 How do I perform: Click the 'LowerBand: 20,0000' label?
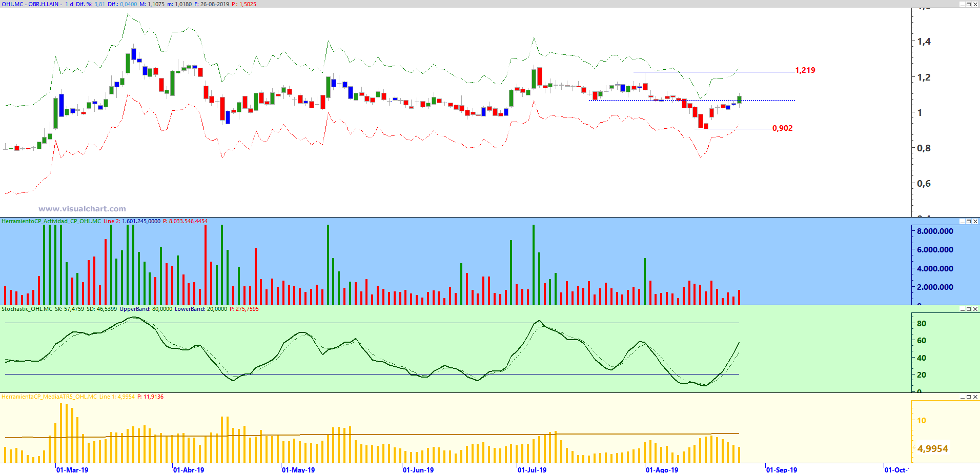pyautogui.click(x=201, y=309)
